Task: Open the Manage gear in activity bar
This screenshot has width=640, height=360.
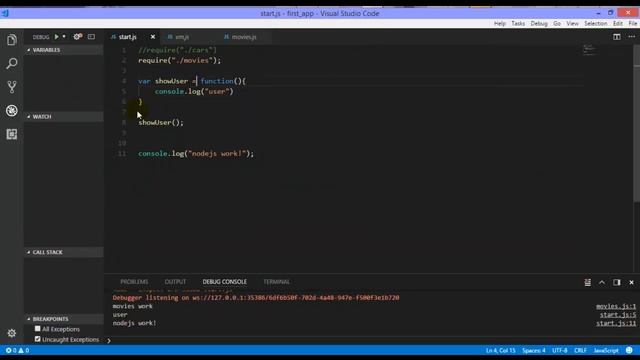Action: pos(12,333)
